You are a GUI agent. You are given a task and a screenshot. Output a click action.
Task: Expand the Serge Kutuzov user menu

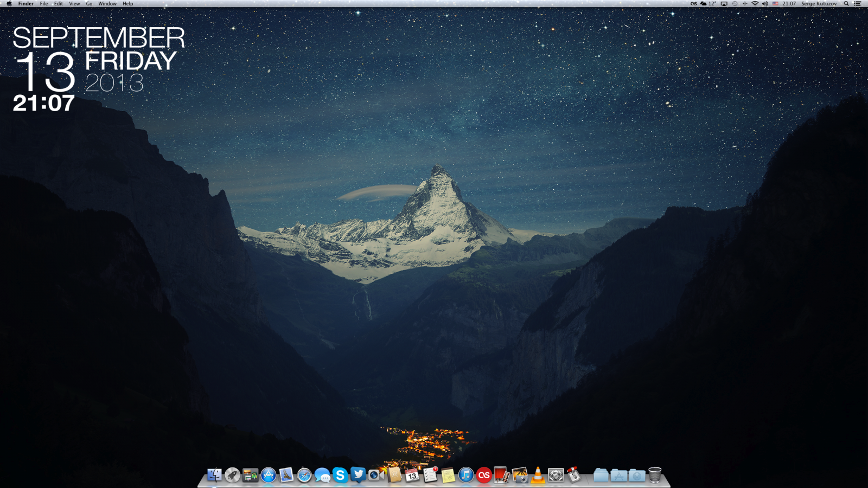point(819,4)
